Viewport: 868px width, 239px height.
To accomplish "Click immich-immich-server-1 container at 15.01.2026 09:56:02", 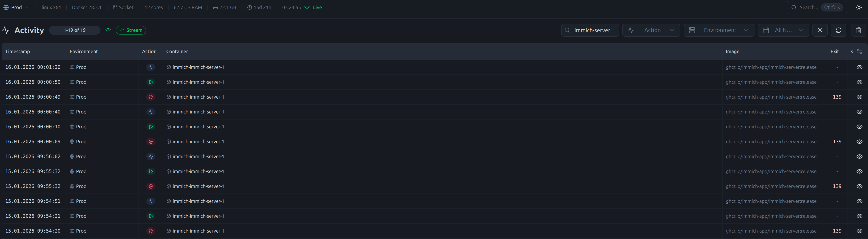I will (198, 157).
